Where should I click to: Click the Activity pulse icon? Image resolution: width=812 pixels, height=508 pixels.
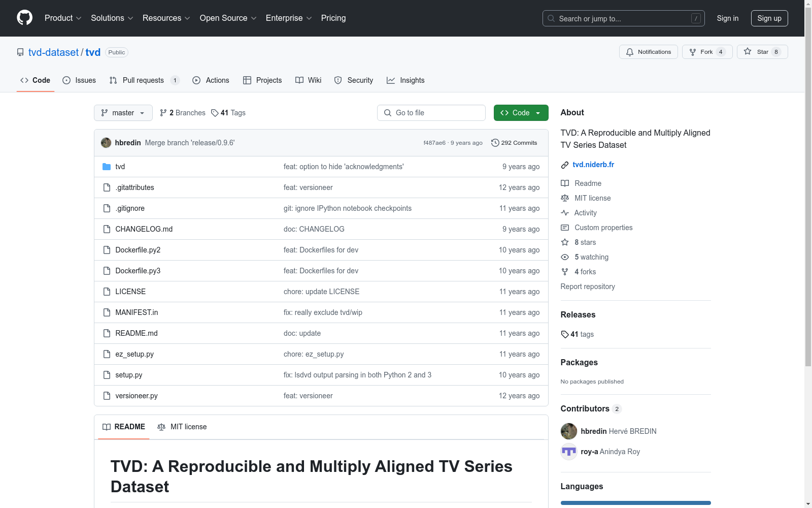(x=565, y=213)
